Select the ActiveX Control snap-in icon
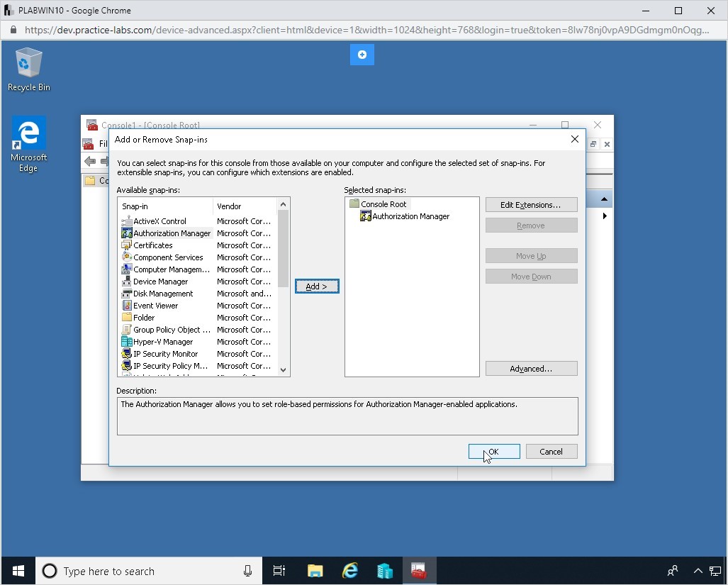Image resolution: width=728 pixels, height=585 pixels. pos(127,221)
